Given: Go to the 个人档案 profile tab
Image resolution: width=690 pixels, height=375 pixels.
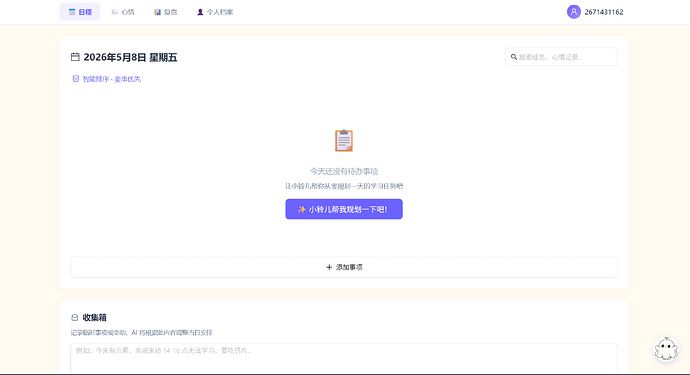Looking at the screenshot, I should click(x=215, y=12).
